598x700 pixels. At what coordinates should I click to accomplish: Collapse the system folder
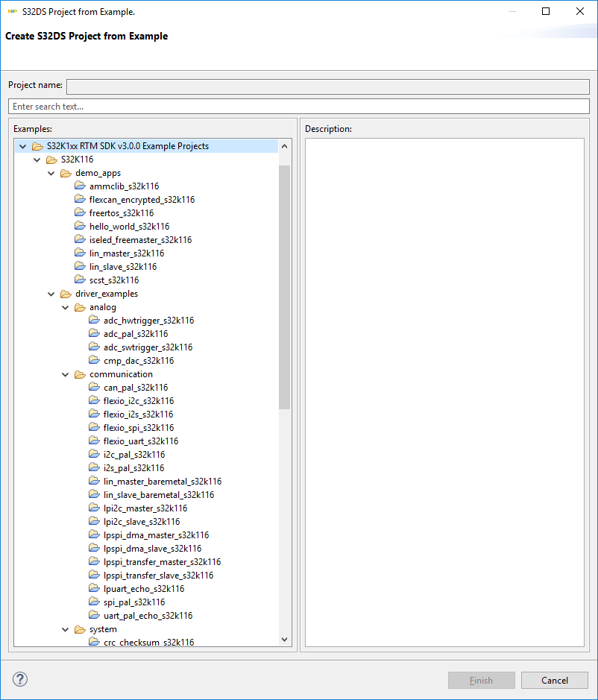coord(66,629)
